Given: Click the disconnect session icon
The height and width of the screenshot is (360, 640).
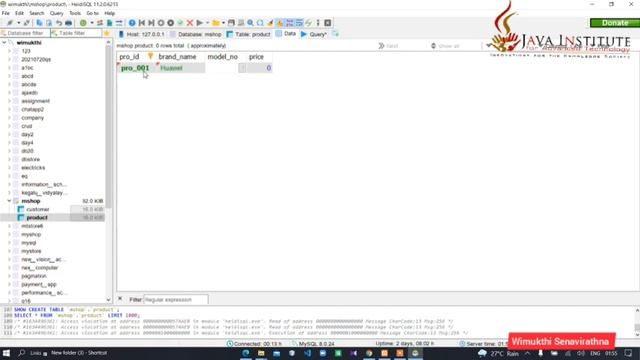Looking at the screenshot, I should pos(27,23).
